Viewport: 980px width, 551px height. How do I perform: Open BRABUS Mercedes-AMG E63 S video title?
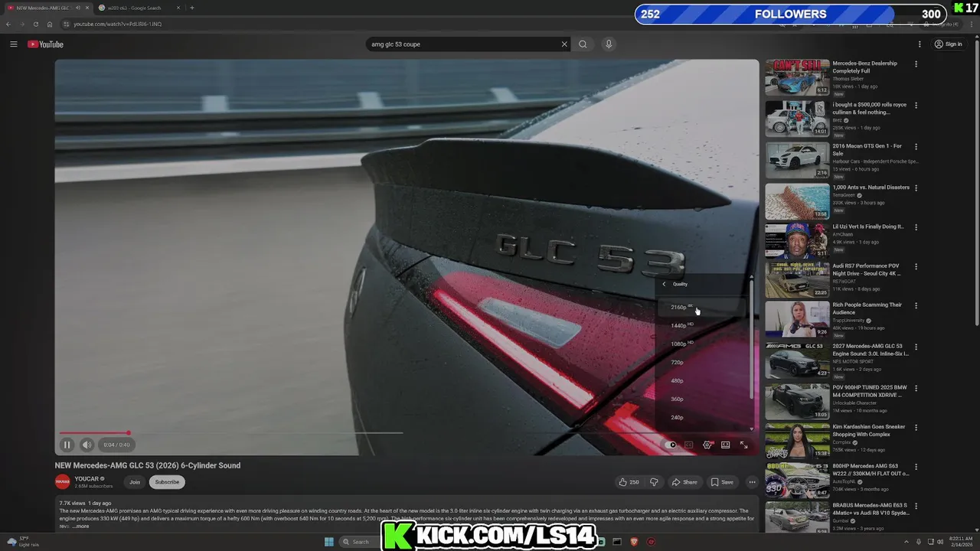pos(870,509)
